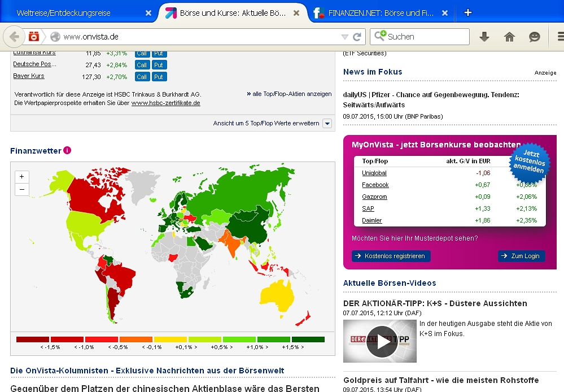The height and width of the screenshot is (392, 564).
Task: Click the Daimler +2,35% value
Action: pyautogui.click(x=526, y=220)
